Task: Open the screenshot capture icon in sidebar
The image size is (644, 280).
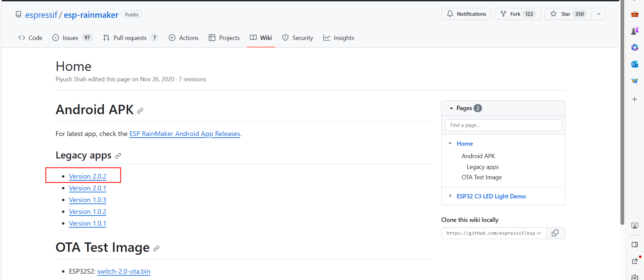Action: pyautogui.click(x=635, y=226)
